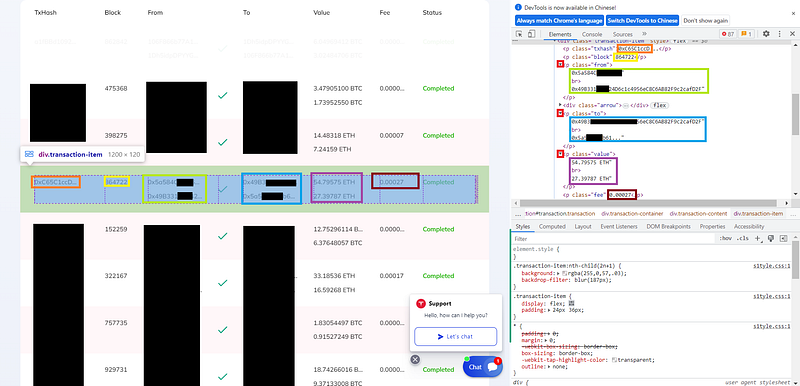
Task: Dismiss the support popup with the X icon
Action: pyautogui.click(x=415, y=359)
